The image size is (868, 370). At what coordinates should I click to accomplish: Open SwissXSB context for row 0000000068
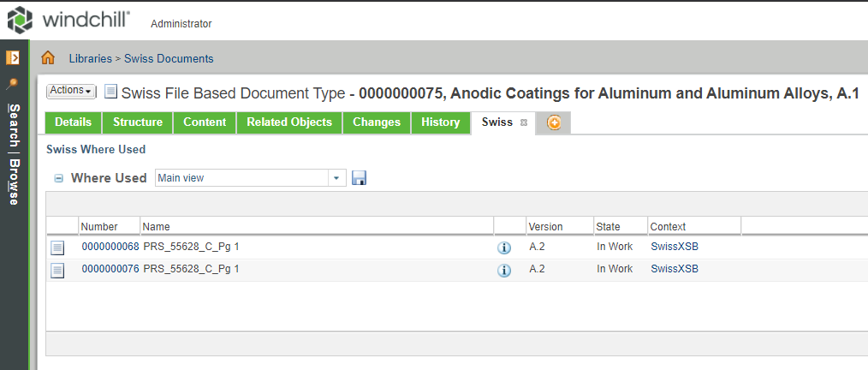point(675,247)
